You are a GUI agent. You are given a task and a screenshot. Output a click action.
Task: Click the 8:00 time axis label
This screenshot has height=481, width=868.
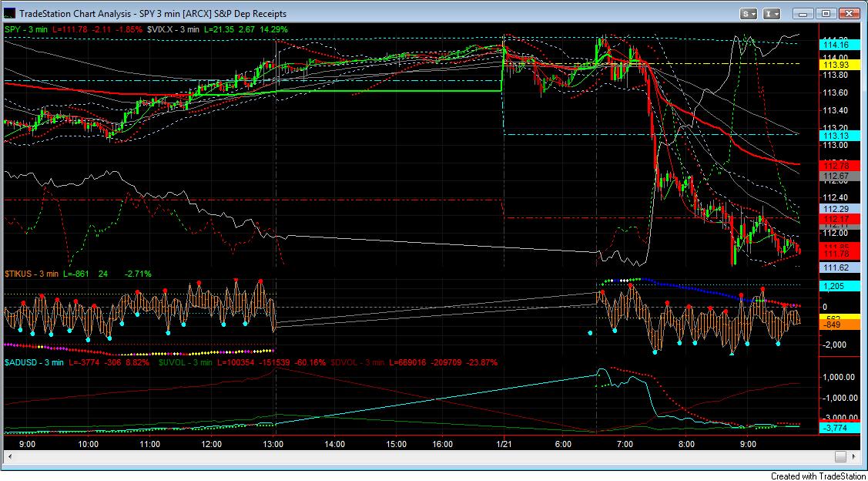pos(686,444)
